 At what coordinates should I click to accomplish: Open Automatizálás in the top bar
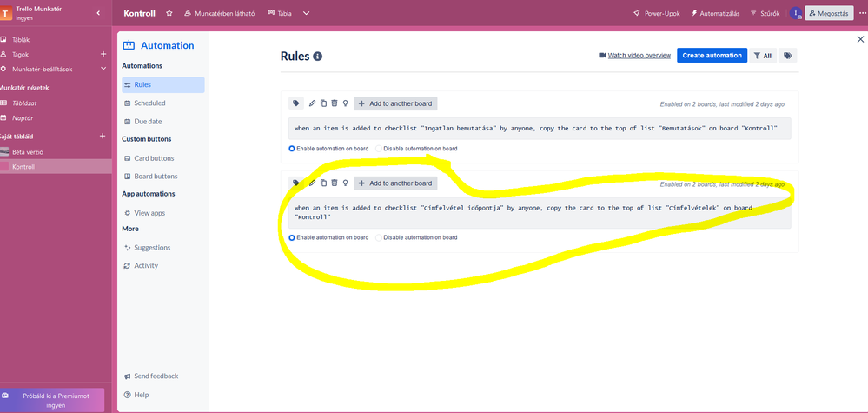(715, 13)
